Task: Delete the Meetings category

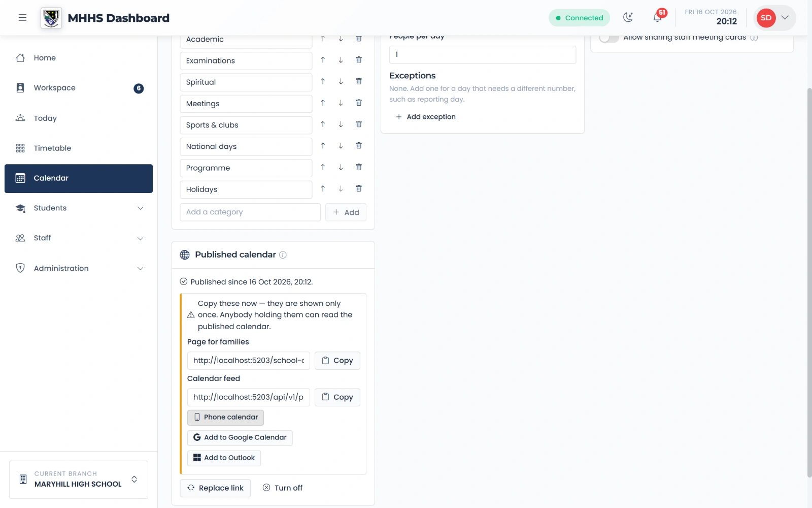Action: 359,103
